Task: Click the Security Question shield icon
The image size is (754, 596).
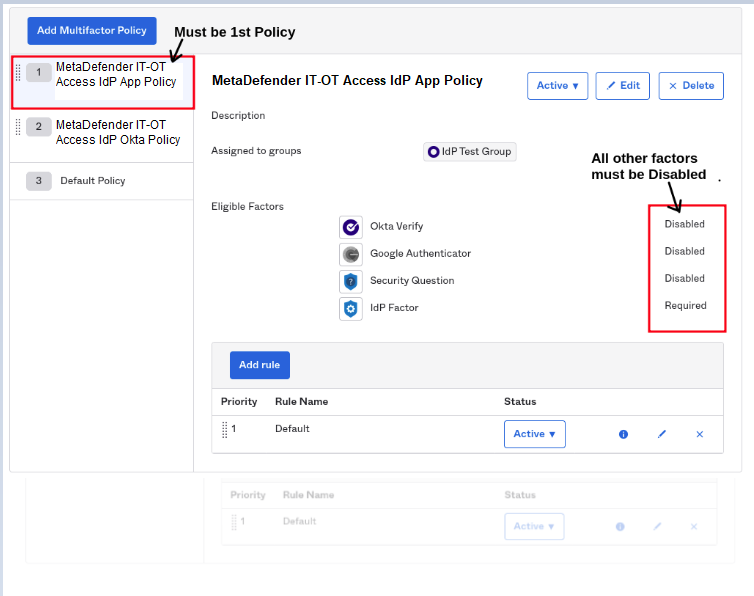Action: tap(350, 281)
